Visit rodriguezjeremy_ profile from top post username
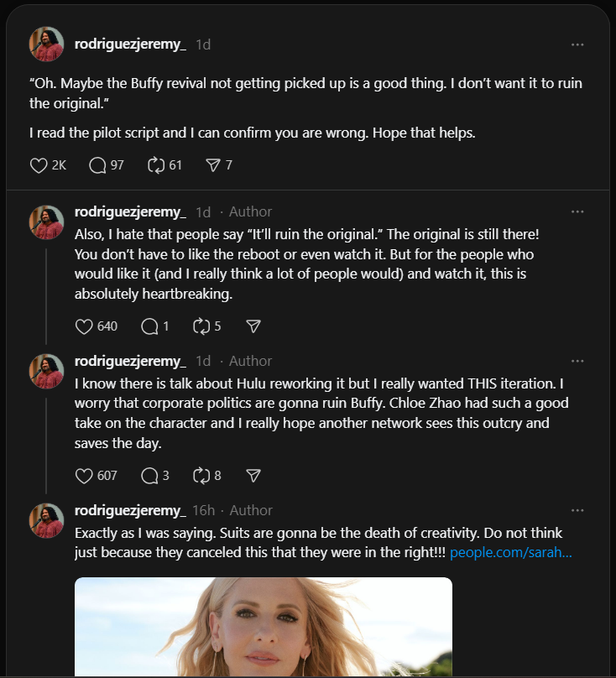This screenshot has height=678, width=616. pos(130,44)
